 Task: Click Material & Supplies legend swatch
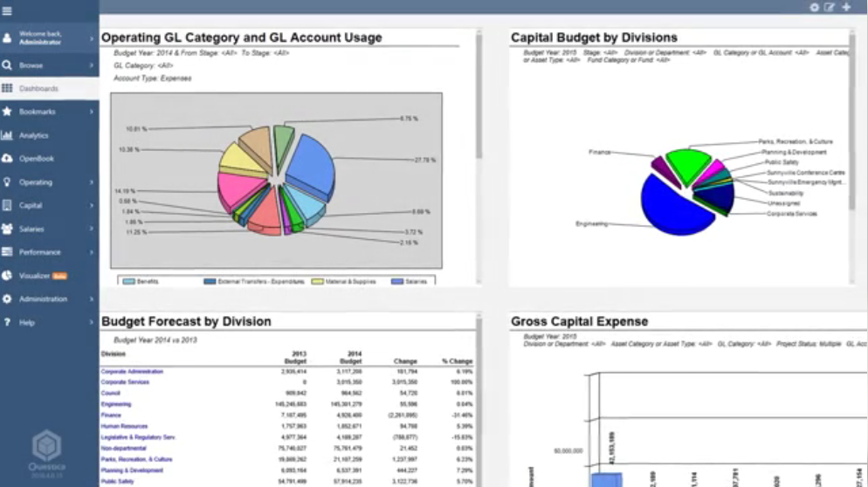click(318, 282)
